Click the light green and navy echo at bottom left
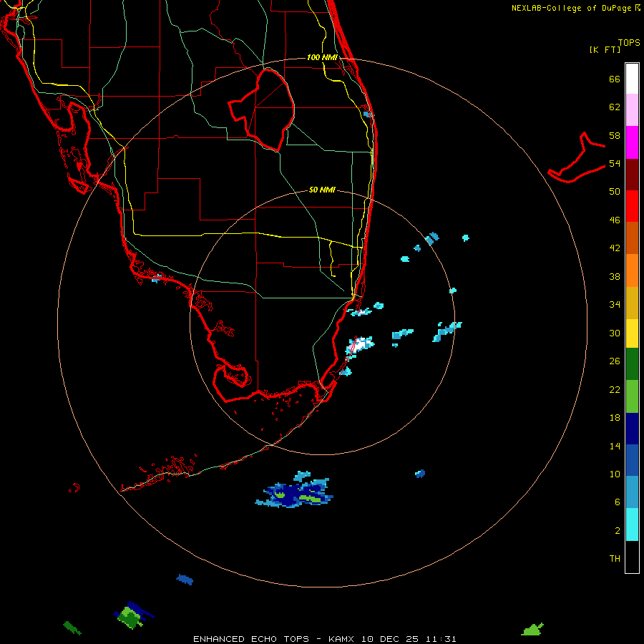This screenshot has height=644, width=644. click(x=134, y=615)
